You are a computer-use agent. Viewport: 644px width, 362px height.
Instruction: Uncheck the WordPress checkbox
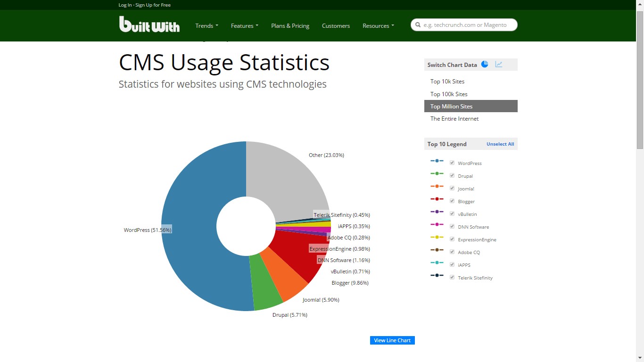coord(452,163)
